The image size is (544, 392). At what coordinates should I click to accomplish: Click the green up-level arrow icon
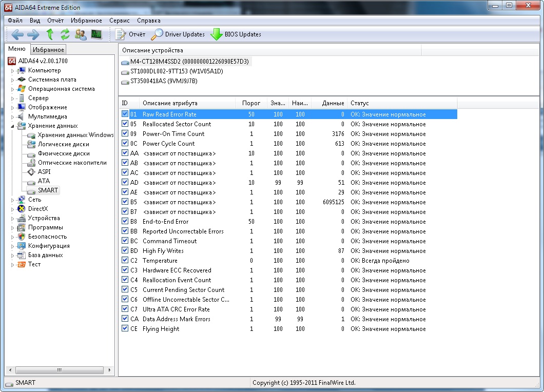(x=50, y=34)
